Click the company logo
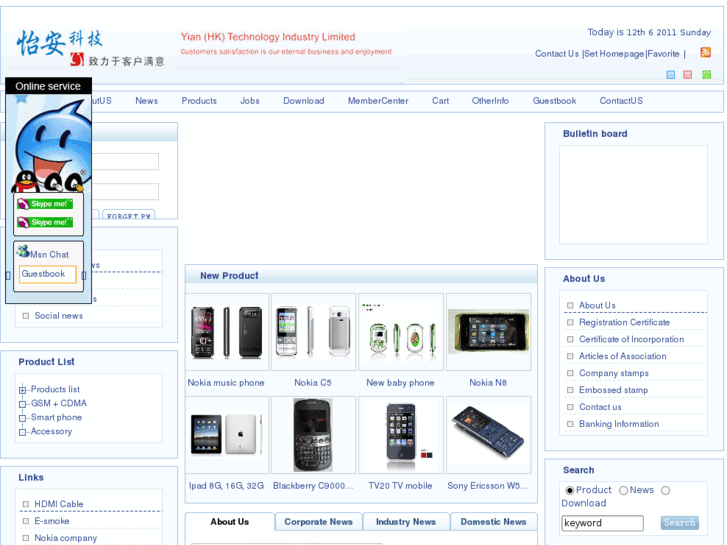 click(x=90, y=48)
